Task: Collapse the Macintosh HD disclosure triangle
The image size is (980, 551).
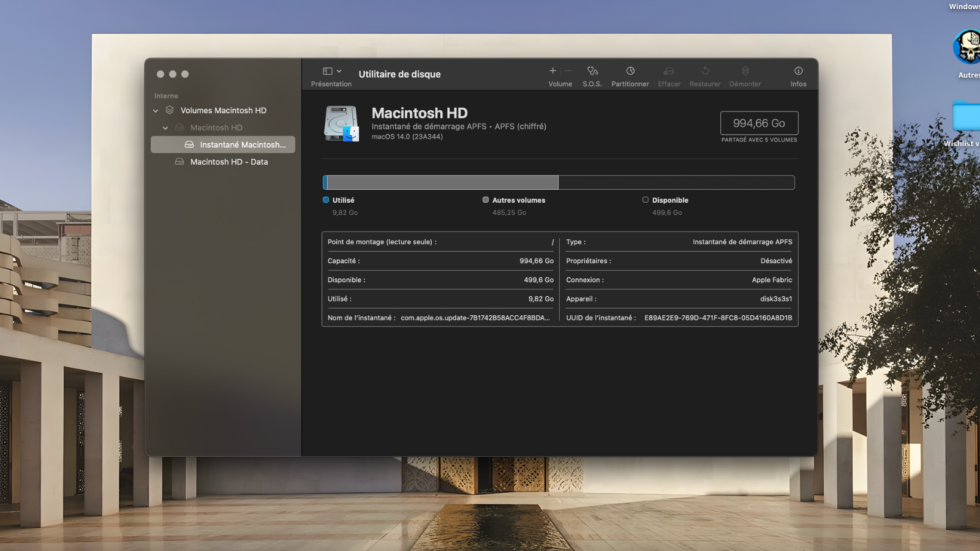Action: 165,127
